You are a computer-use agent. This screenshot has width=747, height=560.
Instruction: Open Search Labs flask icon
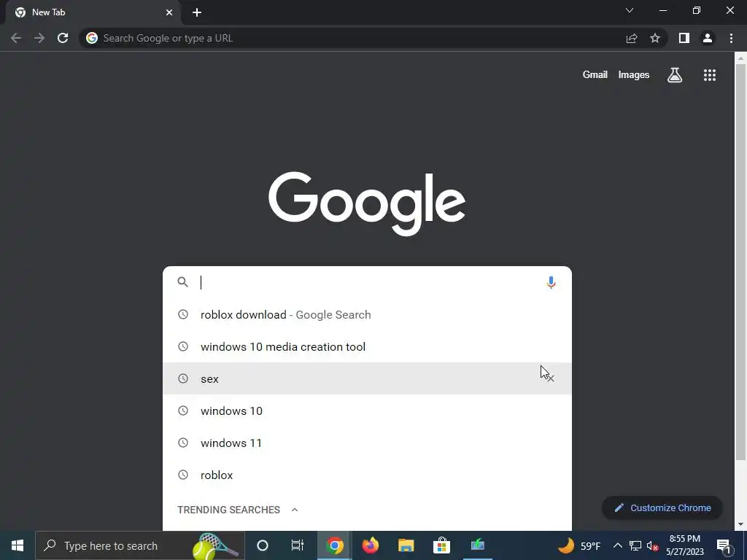(675, 75)
